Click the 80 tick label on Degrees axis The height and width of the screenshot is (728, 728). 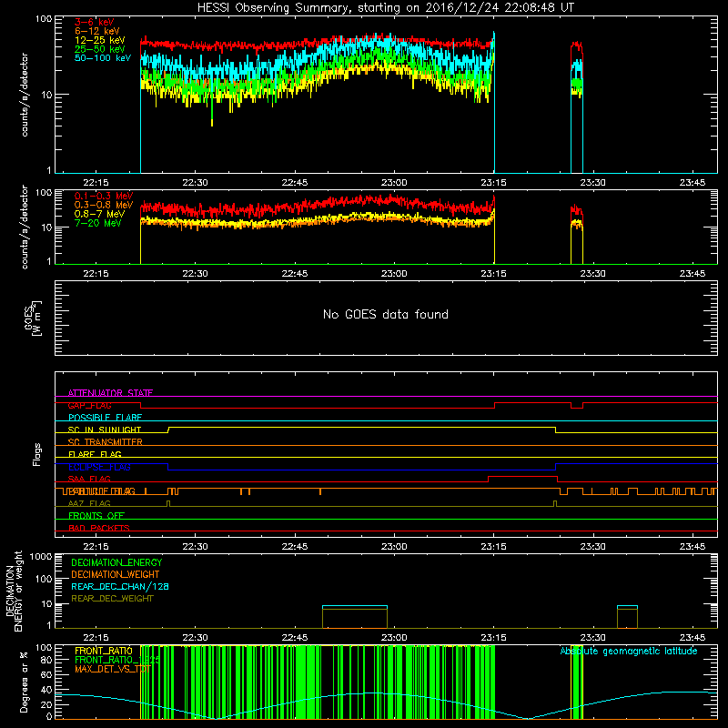46,660
